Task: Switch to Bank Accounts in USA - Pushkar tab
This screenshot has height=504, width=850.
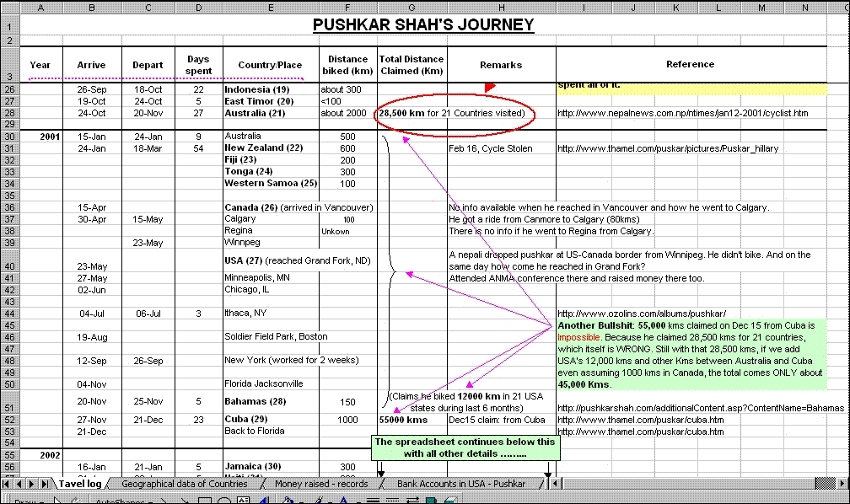Action: [x=462, y=484]
